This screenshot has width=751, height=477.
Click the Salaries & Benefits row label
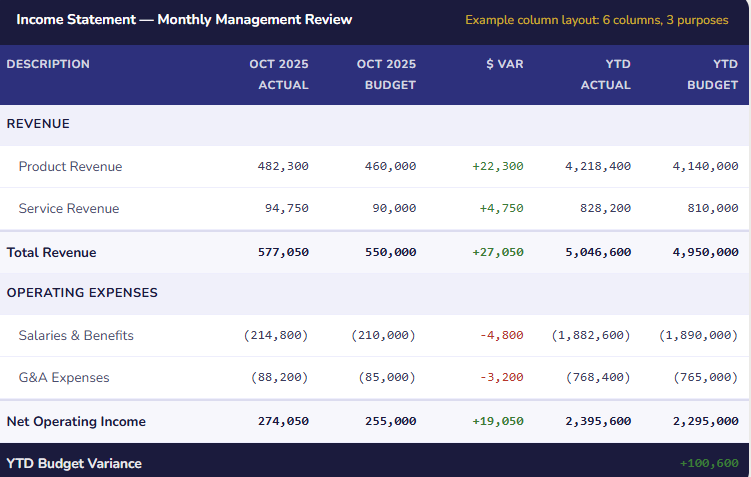click(x=76, y=335)
